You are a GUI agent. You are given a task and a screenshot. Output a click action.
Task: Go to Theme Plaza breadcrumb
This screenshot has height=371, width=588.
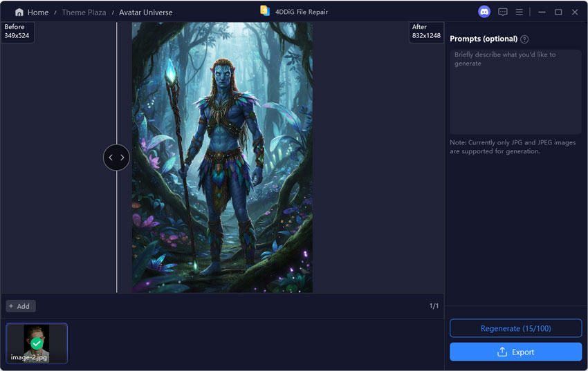(84, 12)
